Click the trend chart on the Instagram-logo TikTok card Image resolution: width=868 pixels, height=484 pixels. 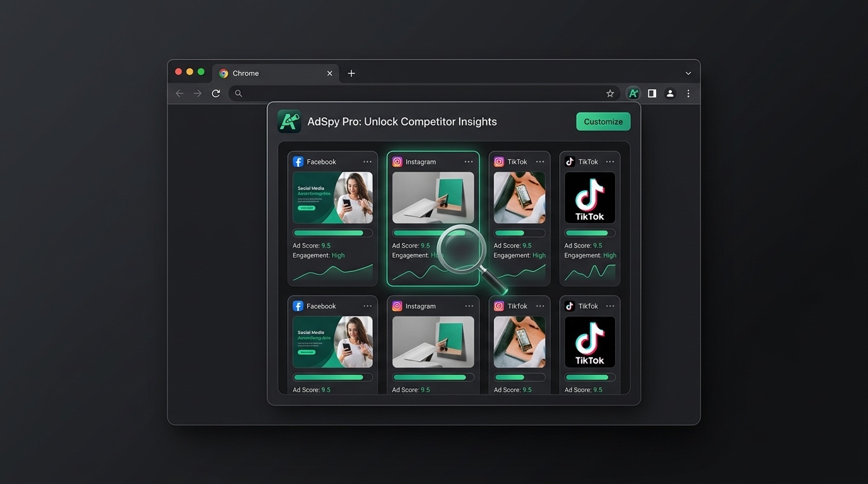520,272
